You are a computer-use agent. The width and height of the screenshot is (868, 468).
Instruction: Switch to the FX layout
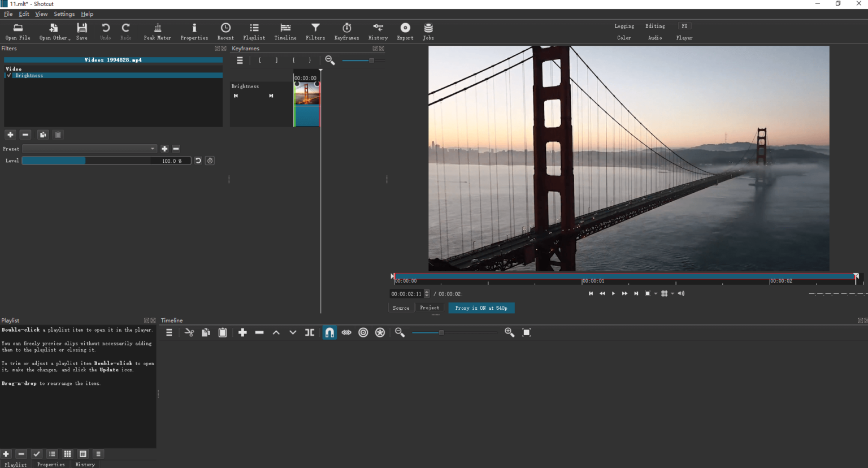click(x=684, y=26)
